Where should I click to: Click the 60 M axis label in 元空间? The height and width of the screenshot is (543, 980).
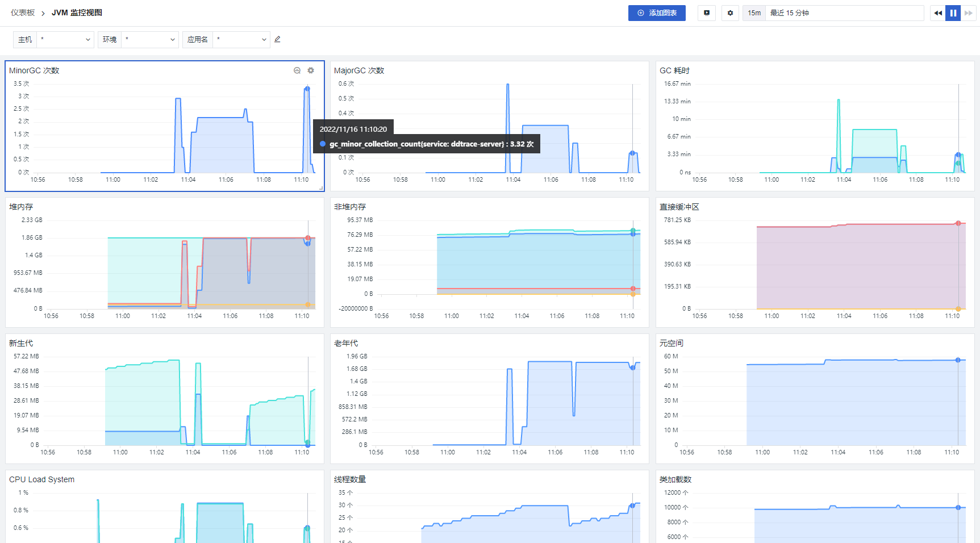pos(671,356)
